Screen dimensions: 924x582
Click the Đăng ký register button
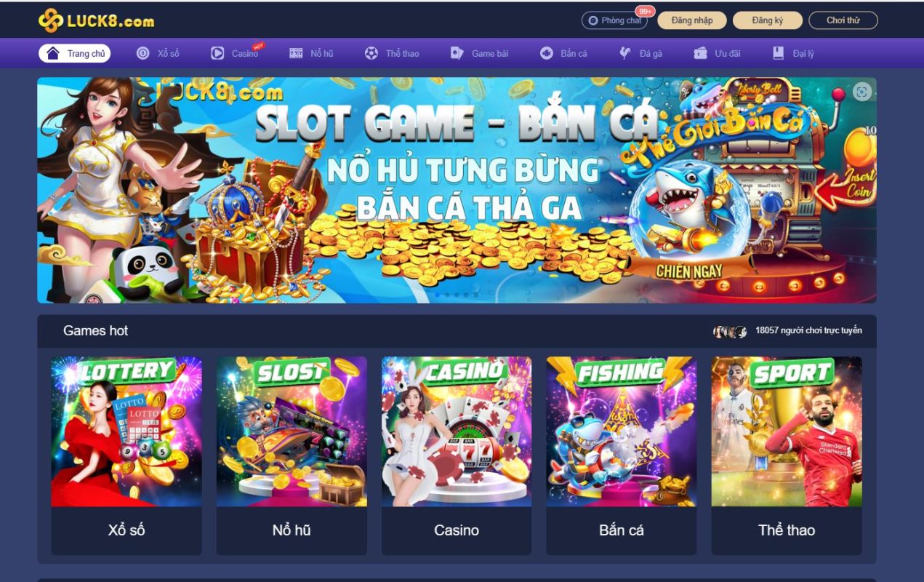click(768, 20)
